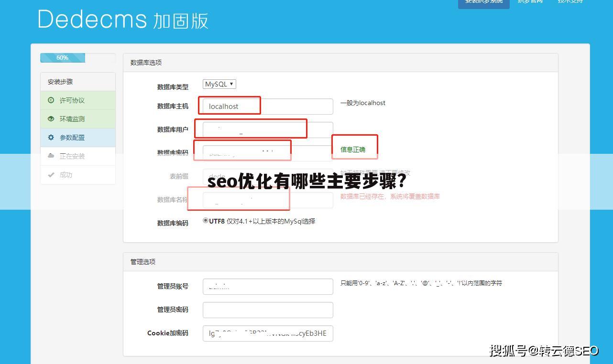Click the cloud icon beside 正在安装
The height and width of the screenshot is (364, 613).
pyautogui.click(x=51, y=156)
